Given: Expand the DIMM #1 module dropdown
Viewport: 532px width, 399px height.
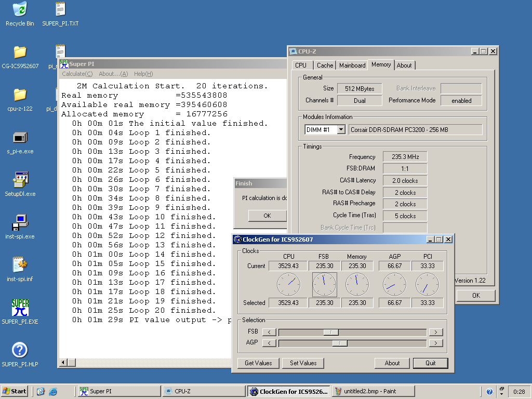Looking at the screenshot, I should point(341,129).
